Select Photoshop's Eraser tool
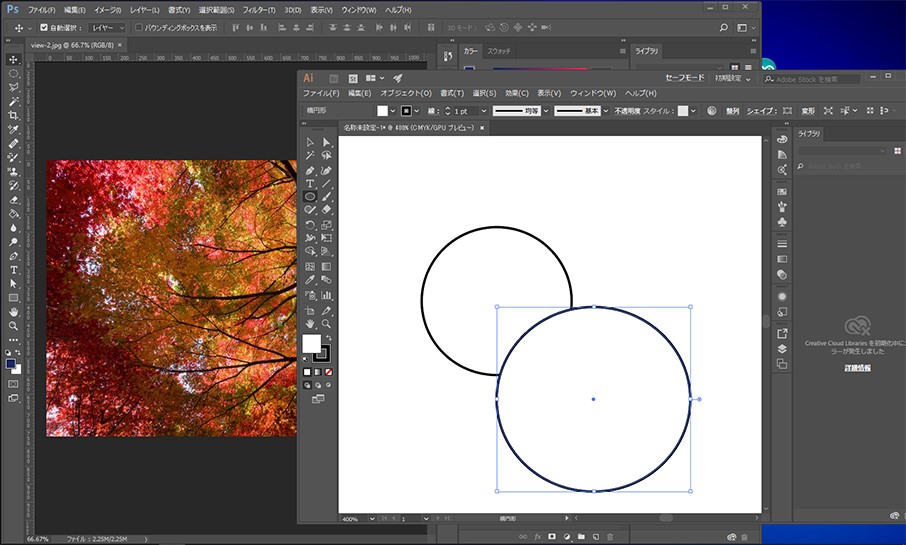906x545 pixels. [13, 200]
